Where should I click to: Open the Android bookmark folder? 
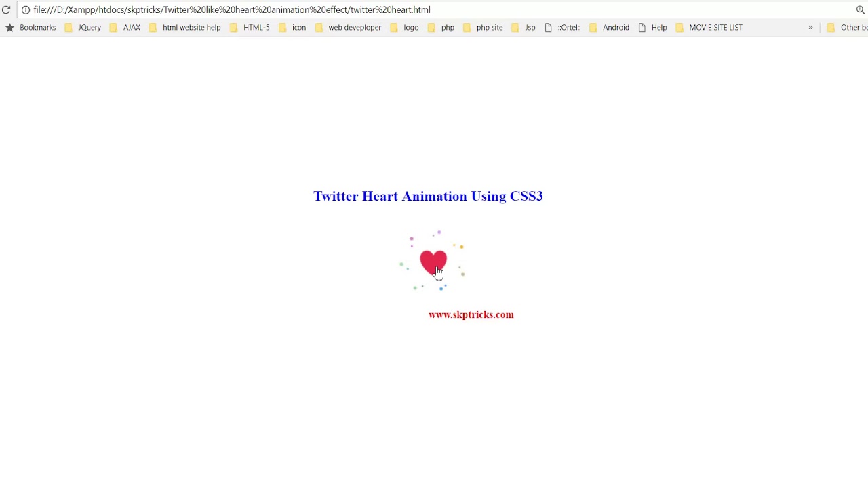coord(609,27)
